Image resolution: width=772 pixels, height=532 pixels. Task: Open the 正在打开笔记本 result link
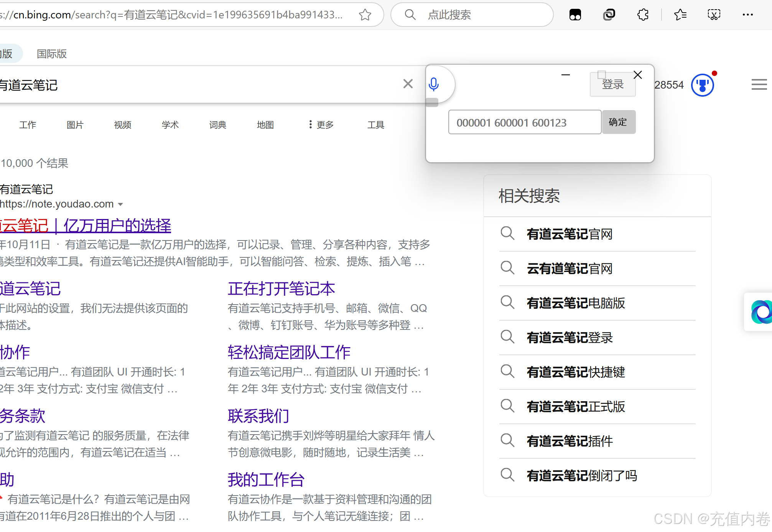point(281,289)
